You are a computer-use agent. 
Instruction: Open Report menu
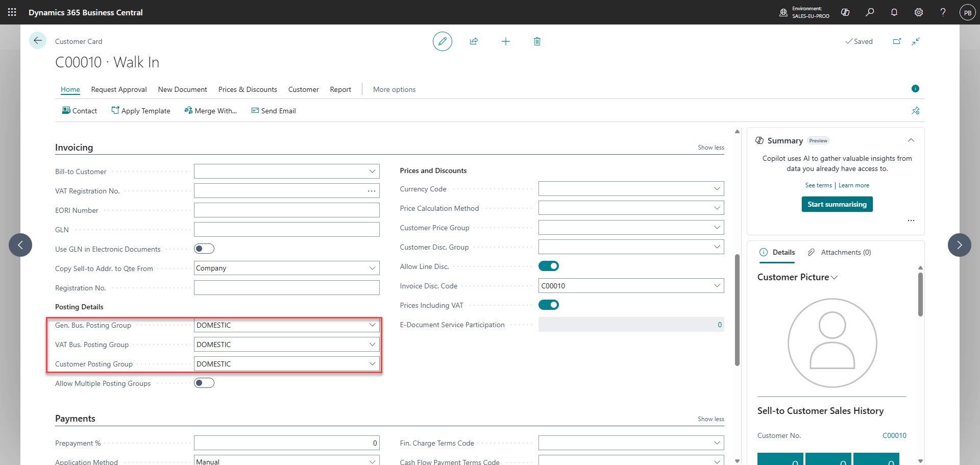(x=340, y=89)
